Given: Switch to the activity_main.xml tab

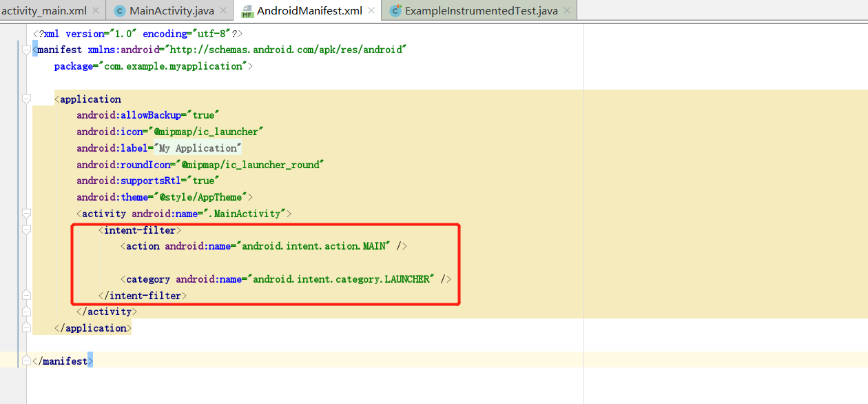Looking at the screenshot, I should pos(44,10).
